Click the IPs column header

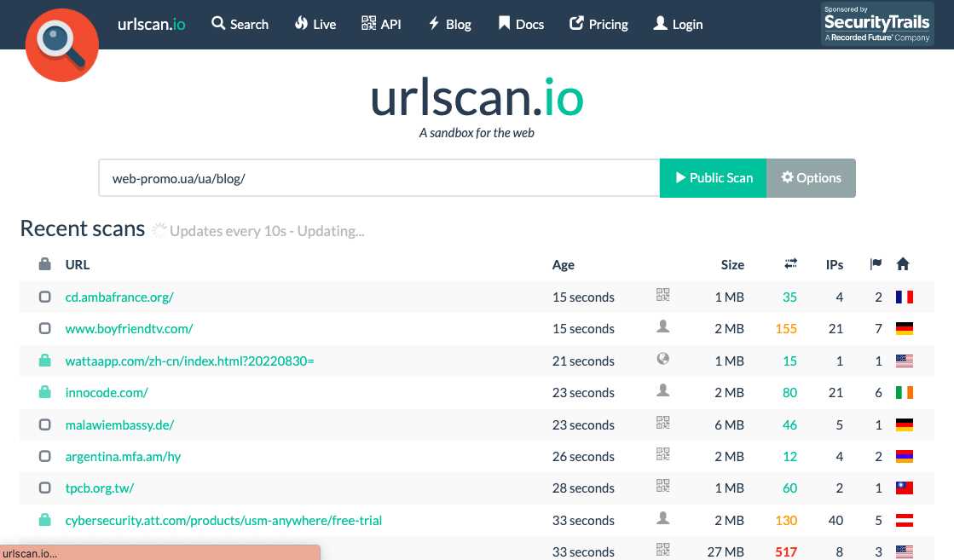point(834,264)
